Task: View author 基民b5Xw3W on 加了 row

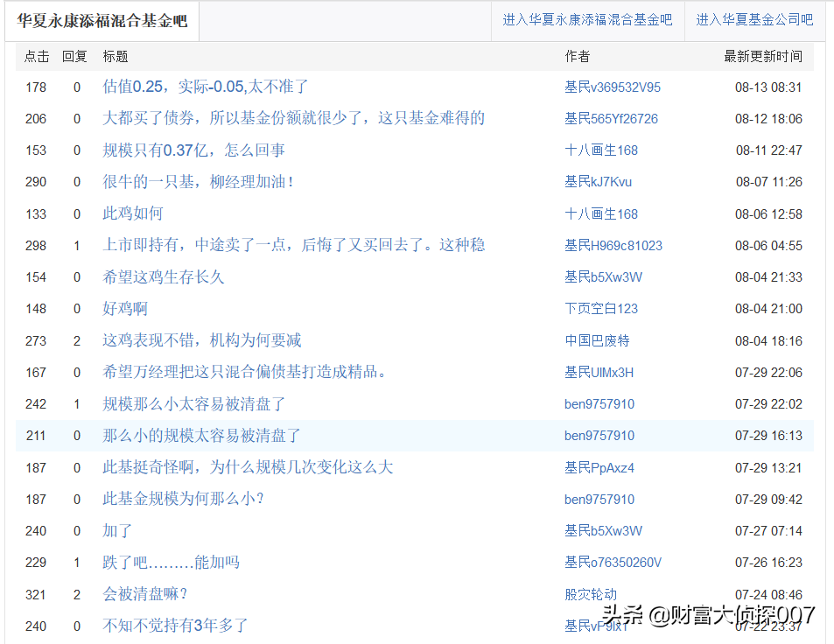Action: click(603, 531)
